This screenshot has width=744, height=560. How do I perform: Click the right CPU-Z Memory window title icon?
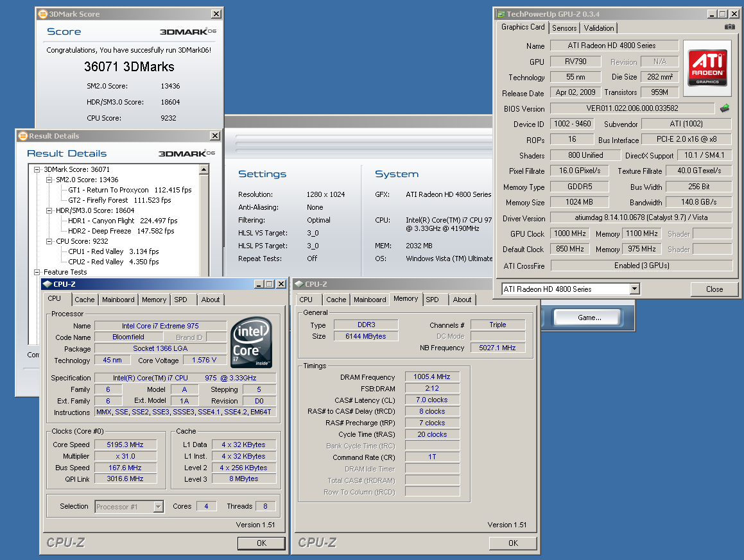[299, 284]
